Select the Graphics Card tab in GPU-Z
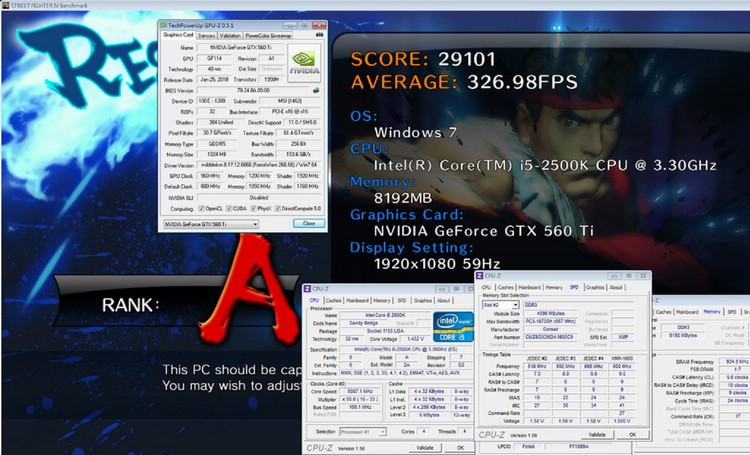The width and height of the screenshot is (750, 455). click(x=178, y=35)
